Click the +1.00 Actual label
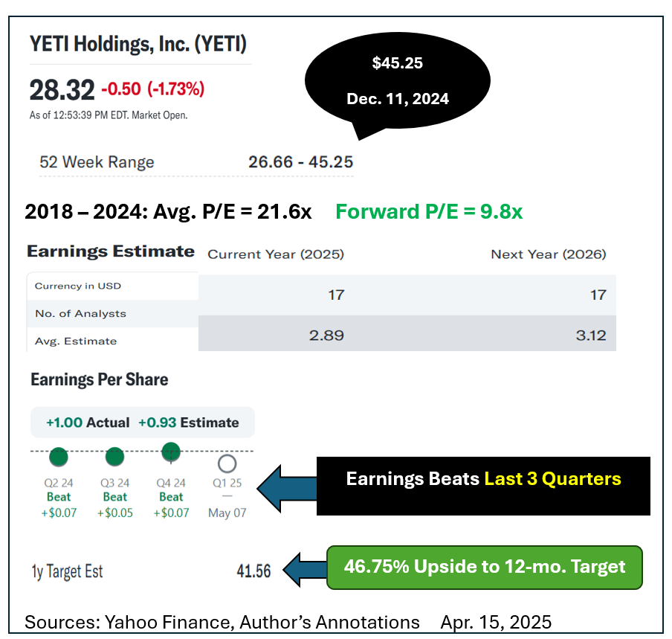Screen dimensions: 672x639 tap(88, 423)
